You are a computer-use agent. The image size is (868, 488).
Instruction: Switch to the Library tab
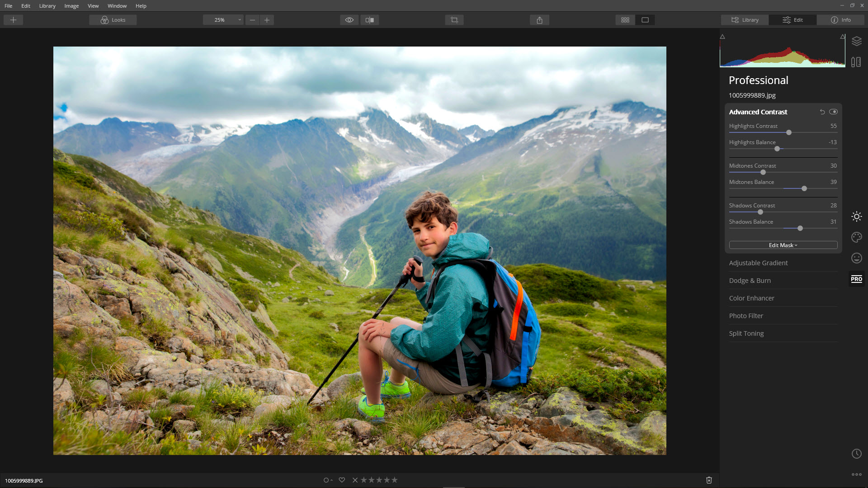click(x=745, y=20)
